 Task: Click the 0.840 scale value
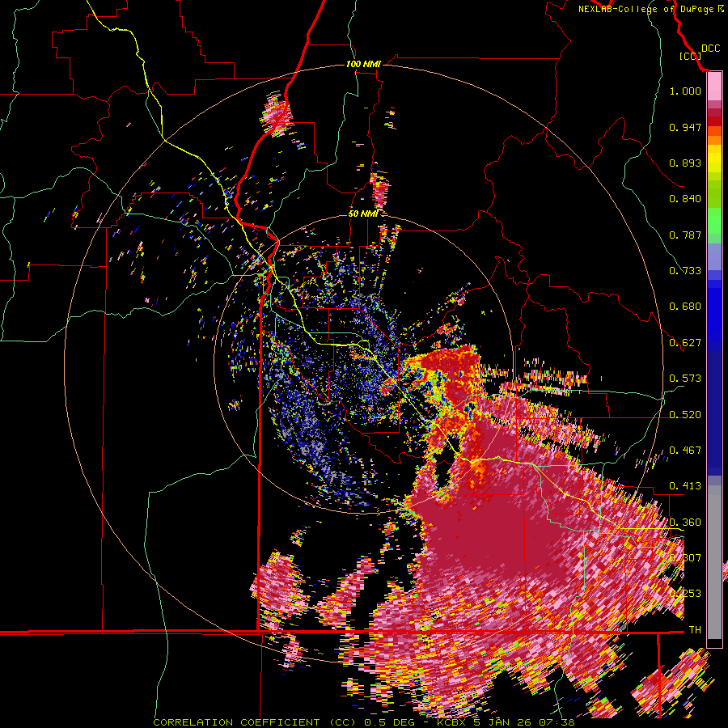click(x=685, y=199)
